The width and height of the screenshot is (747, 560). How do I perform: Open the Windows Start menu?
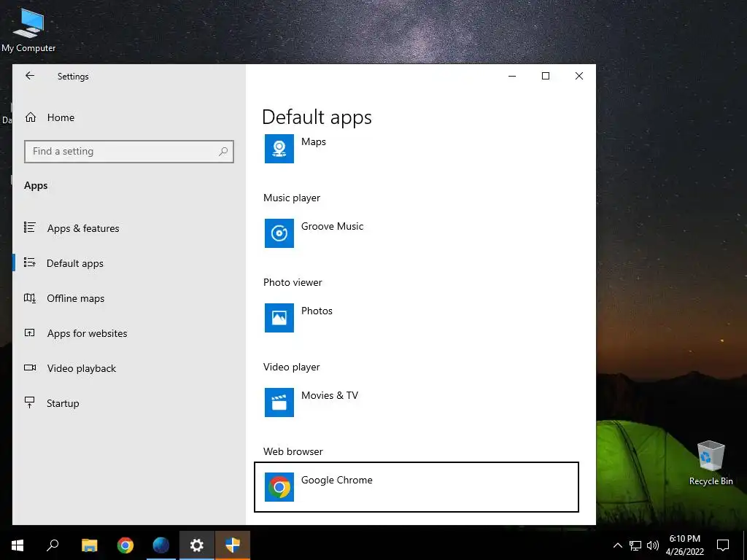(x=18, y=545)
